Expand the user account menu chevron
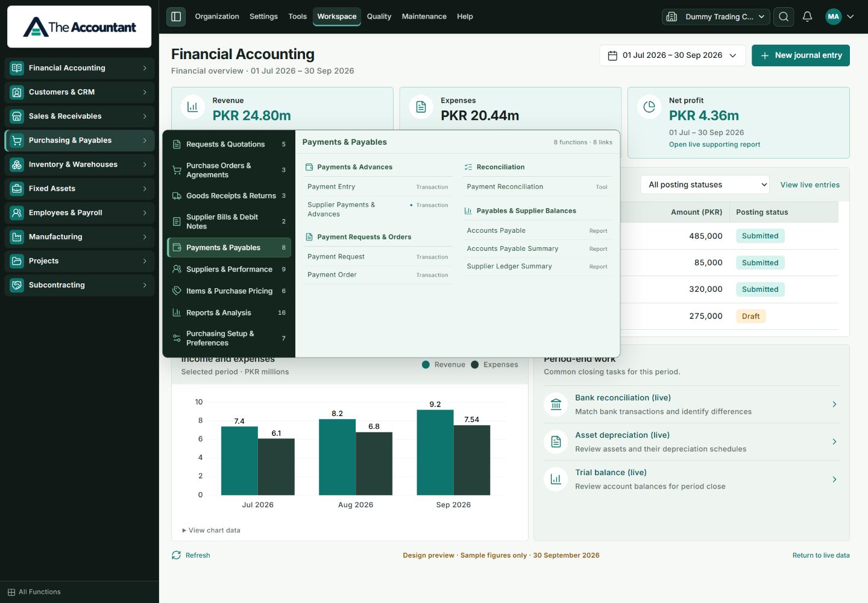This screenshot has width=868, height=603. pos(851,17)
